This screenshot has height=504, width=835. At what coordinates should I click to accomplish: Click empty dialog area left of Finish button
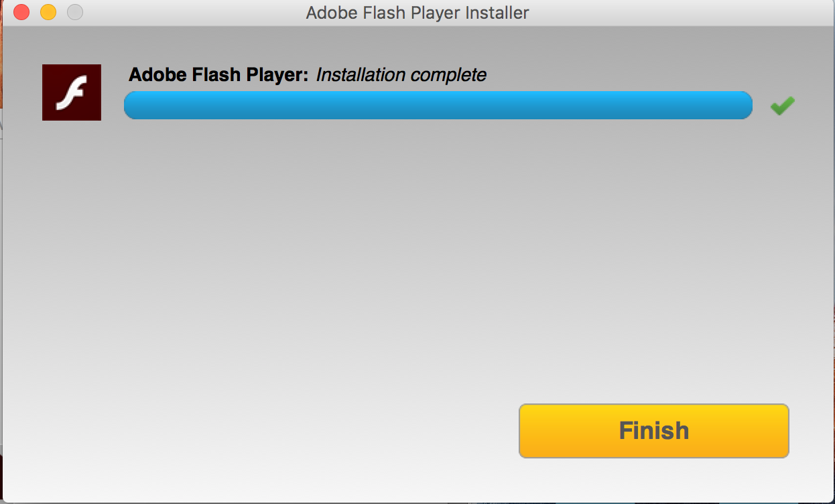(268, 430)
